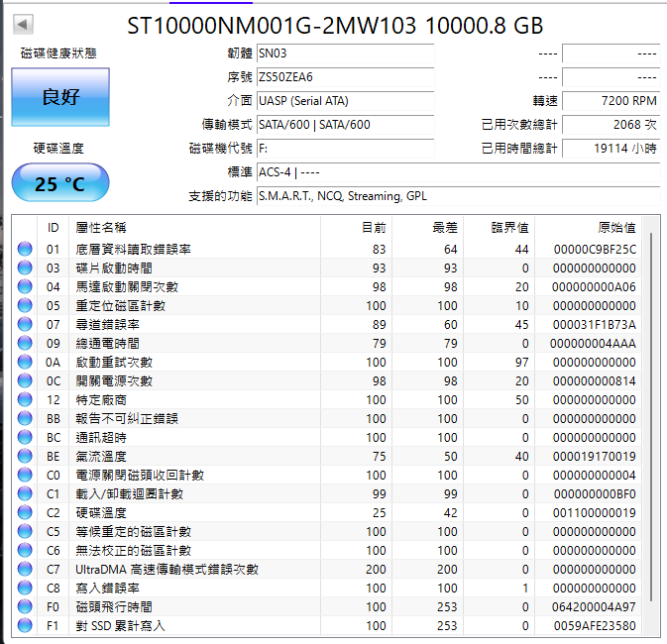Select the 等候重定的磁區計數 attribute name
667x644 pixels.
click(133, 532)
